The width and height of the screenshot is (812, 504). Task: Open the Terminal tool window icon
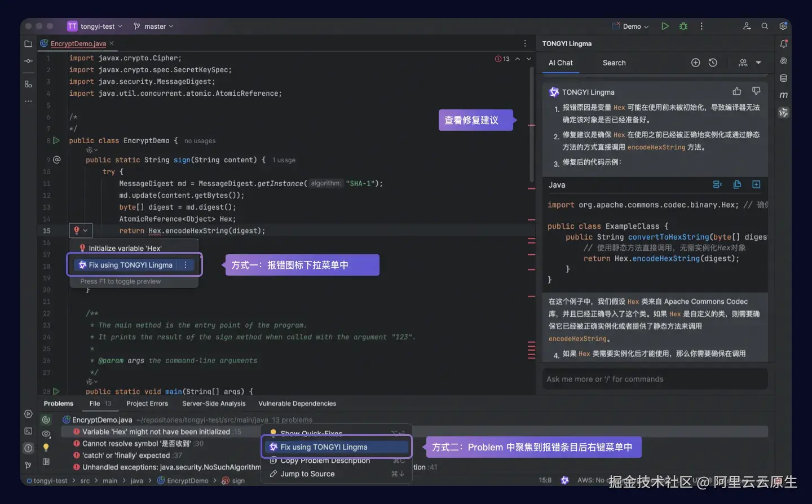(28, 431)
